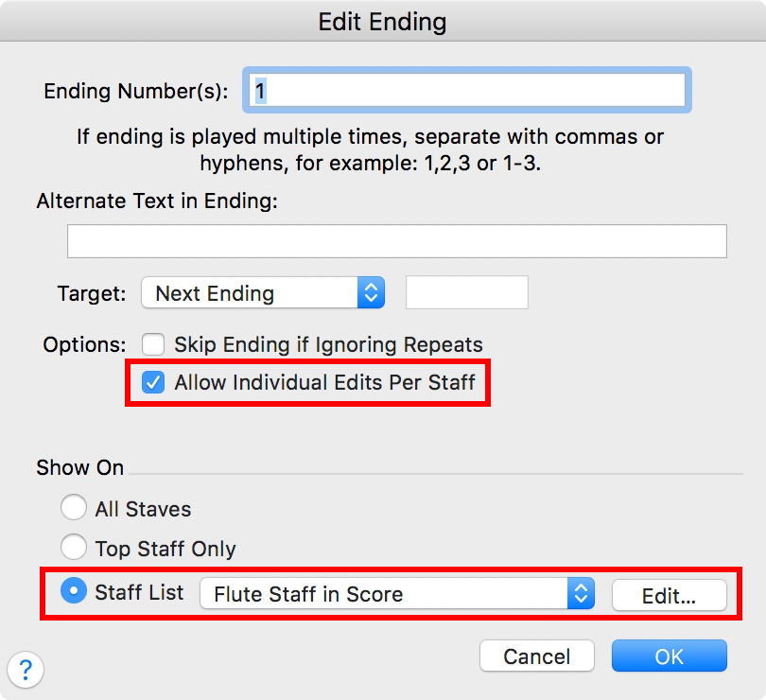The height and width of the screenshot is (700, 766).
Task: Click the Options label text
Action: click(84, 344)
